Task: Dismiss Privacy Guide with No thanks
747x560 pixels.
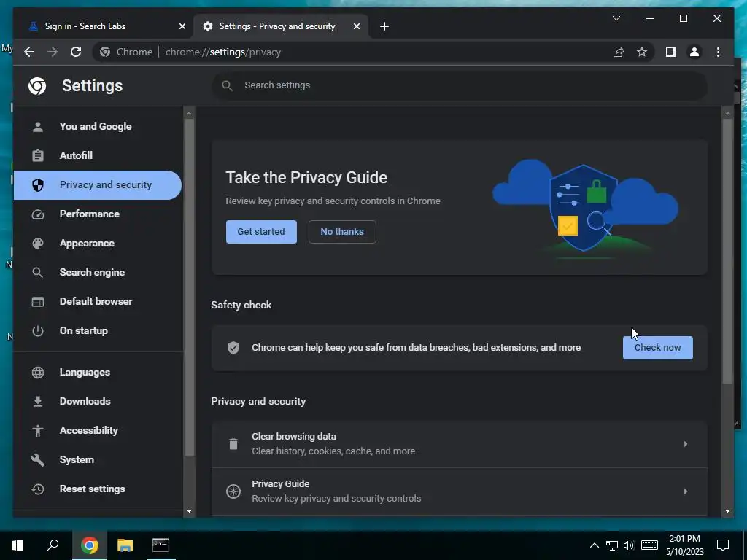Action: tap(342, 231)
